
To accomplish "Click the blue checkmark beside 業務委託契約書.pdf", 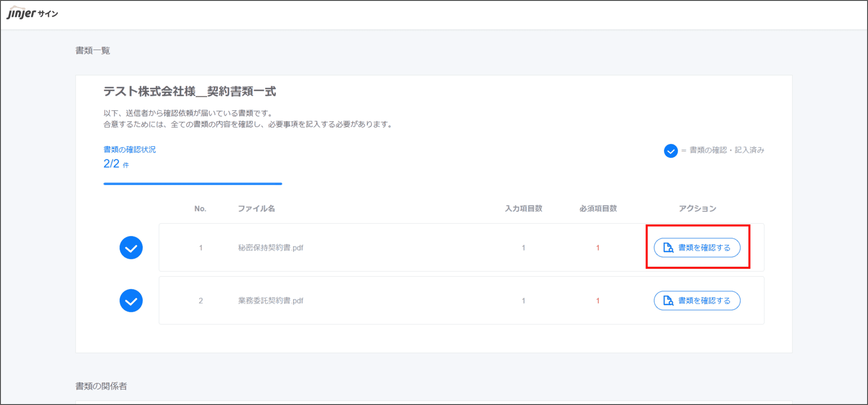I will (x=131, y=301).
